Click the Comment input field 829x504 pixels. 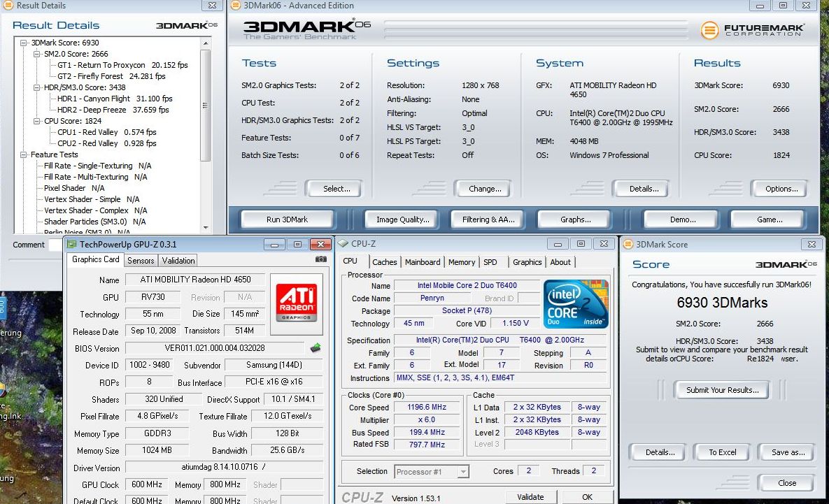55,245
